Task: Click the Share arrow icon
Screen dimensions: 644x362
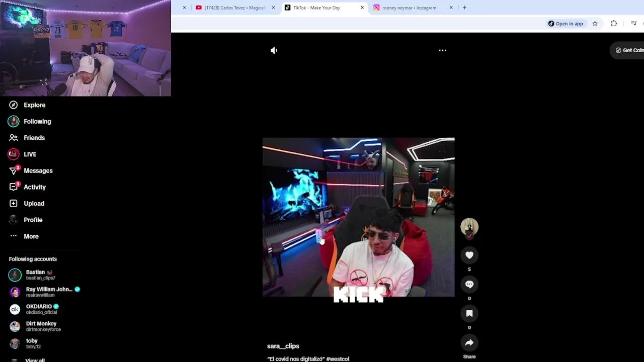Action: coord(469,343)
